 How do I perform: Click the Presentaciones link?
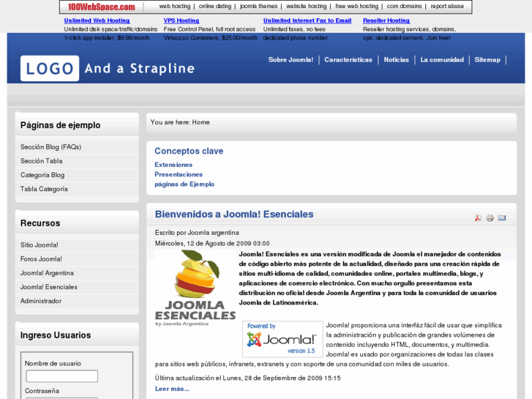click(179, 174)
